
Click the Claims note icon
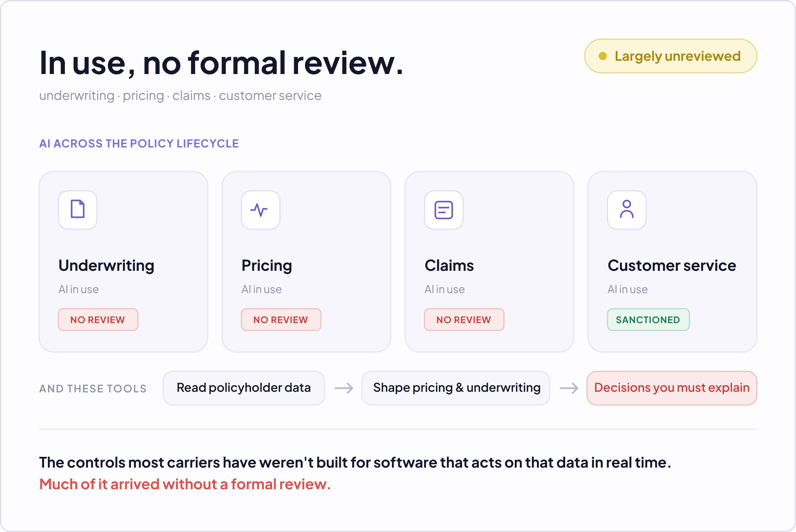click(x=444, y=210)
